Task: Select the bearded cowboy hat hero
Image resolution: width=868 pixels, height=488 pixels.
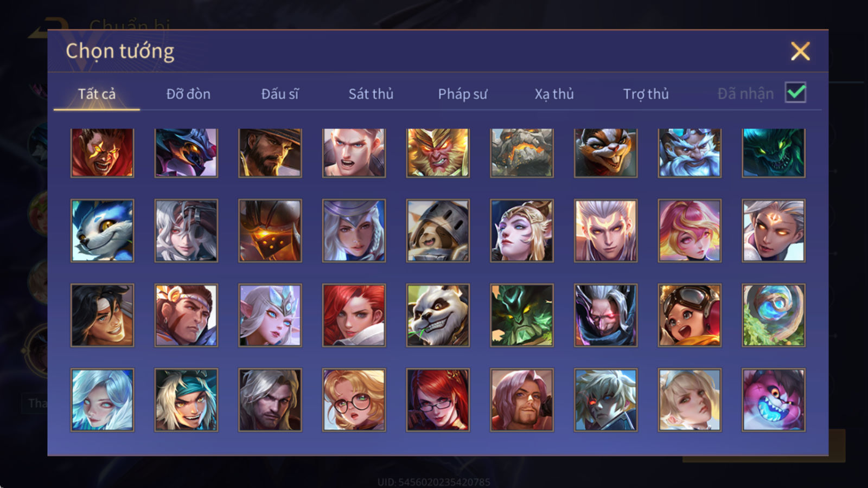Action: [x=270, y=152]
